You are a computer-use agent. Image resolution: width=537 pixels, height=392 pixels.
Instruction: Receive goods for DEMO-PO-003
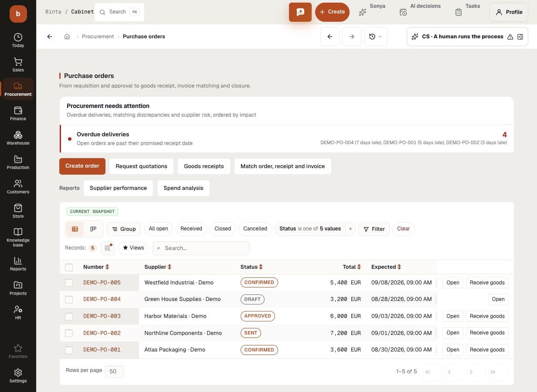click(487, 316)
